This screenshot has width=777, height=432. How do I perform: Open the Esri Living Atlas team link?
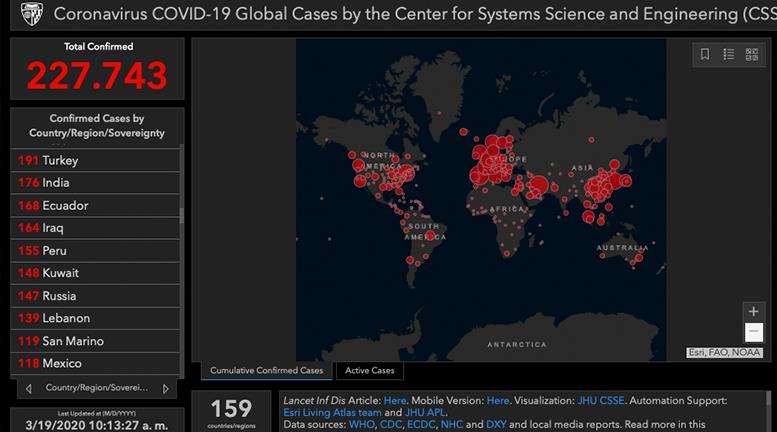pyautogui.click(x=333, y=412)
